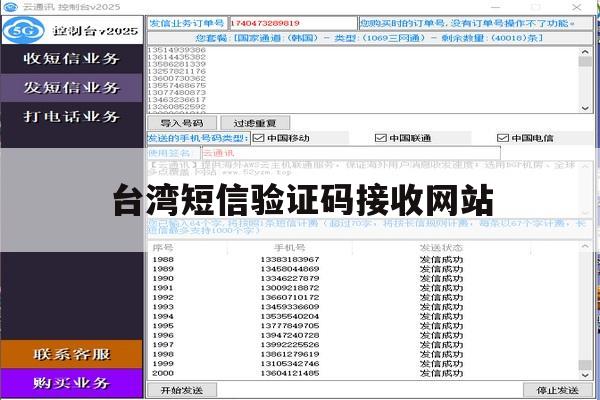600x400 pixels.
Task: Click number 13463236617 in import list
Action: click(x=177, y=100)
